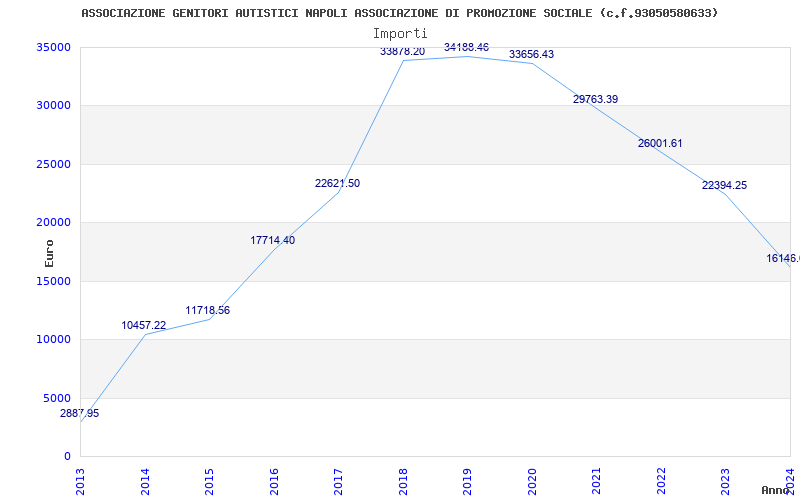This screenshot has height=500, width=800.
Task: Select the 33656.43 data label
Action: [531, 55]
